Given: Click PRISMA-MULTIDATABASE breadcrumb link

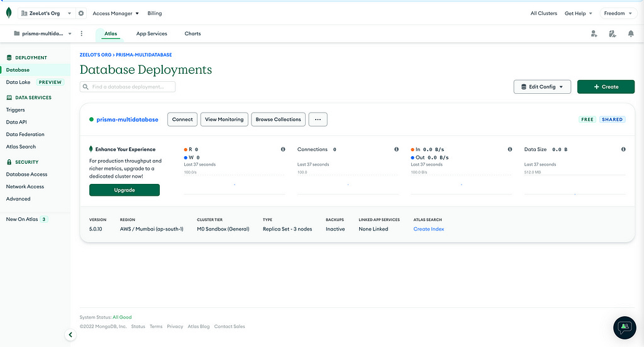Looking at the screenshot, I should pos(144,55).
